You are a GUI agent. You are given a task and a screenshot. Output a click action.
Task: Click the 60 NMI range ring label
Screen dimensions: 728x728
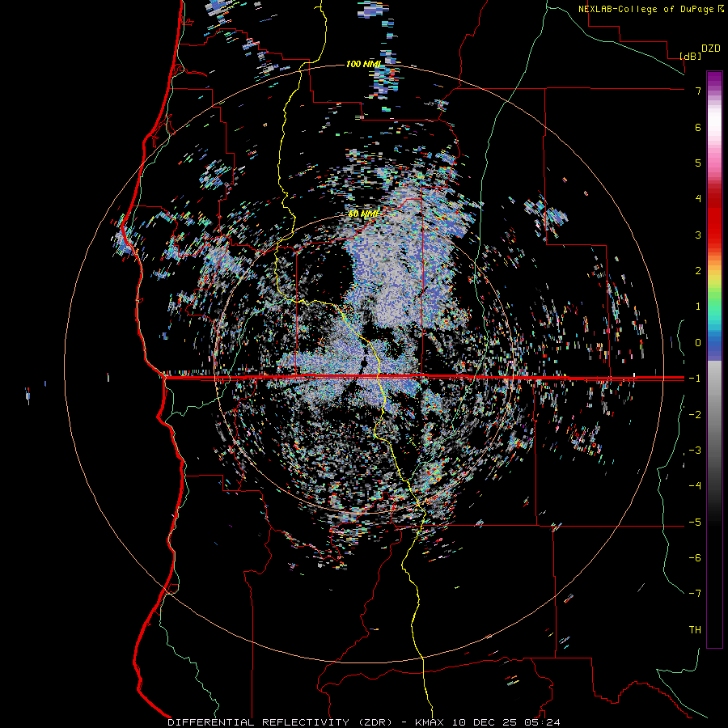pos(363,214)
